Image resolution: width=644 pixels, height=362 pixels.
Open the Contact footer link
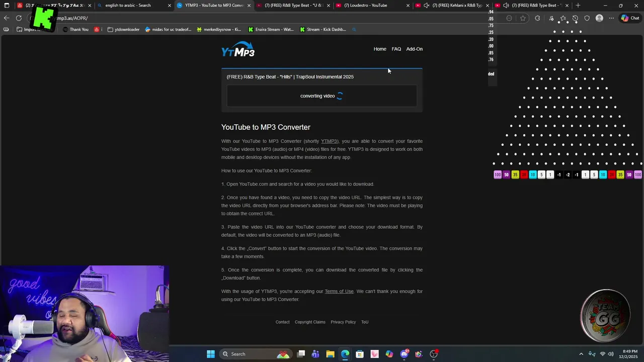click(282, 322)
